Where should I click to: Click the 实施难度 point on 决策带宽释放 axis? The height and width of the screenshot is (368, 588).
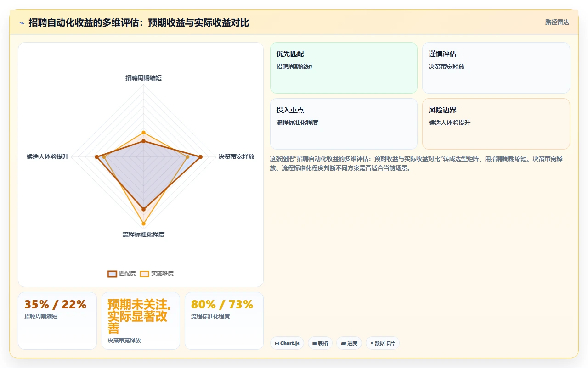(187, 157)
